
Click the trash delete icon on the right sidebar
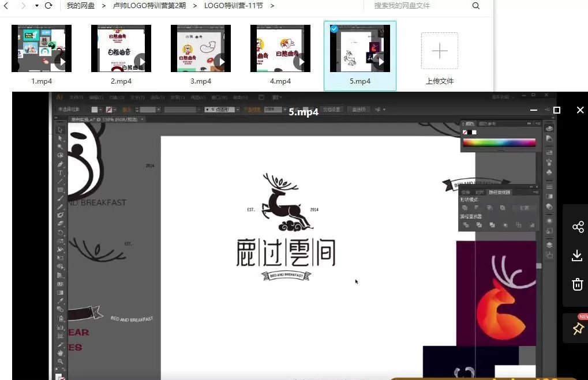coord(578,284)
